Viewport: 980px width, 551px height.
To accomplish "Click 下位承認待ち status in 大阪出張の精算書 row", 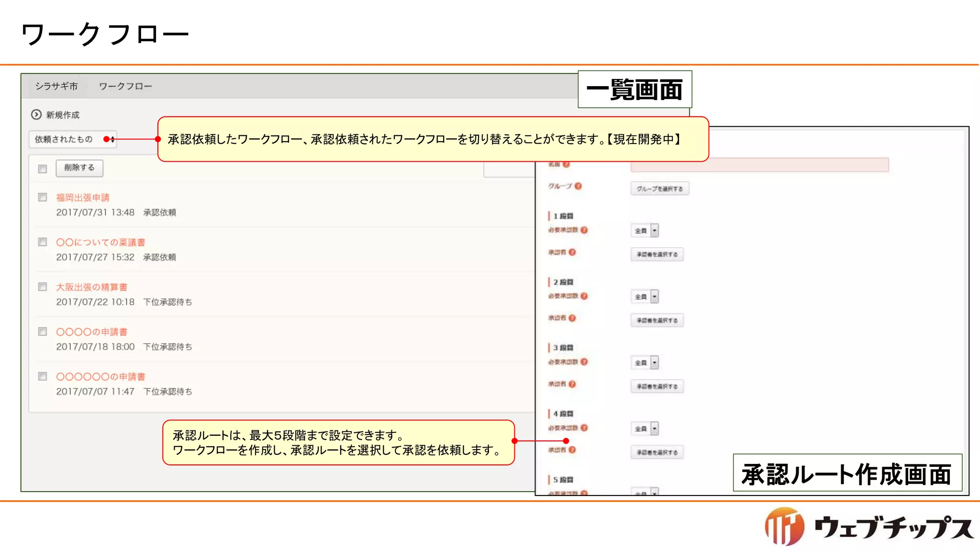I will pos(168,302).
